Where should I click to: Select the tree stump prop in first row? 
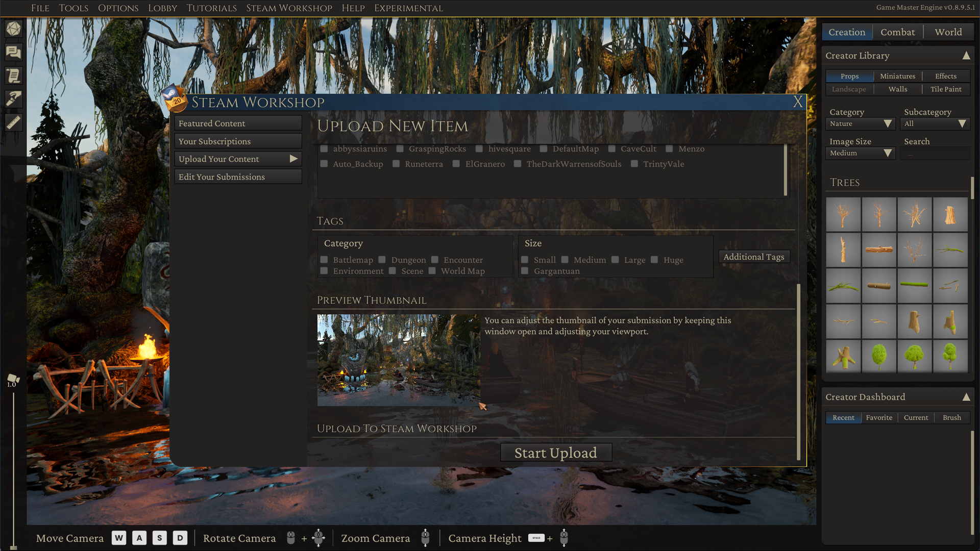pyautogui.click(x=950, y=215)
